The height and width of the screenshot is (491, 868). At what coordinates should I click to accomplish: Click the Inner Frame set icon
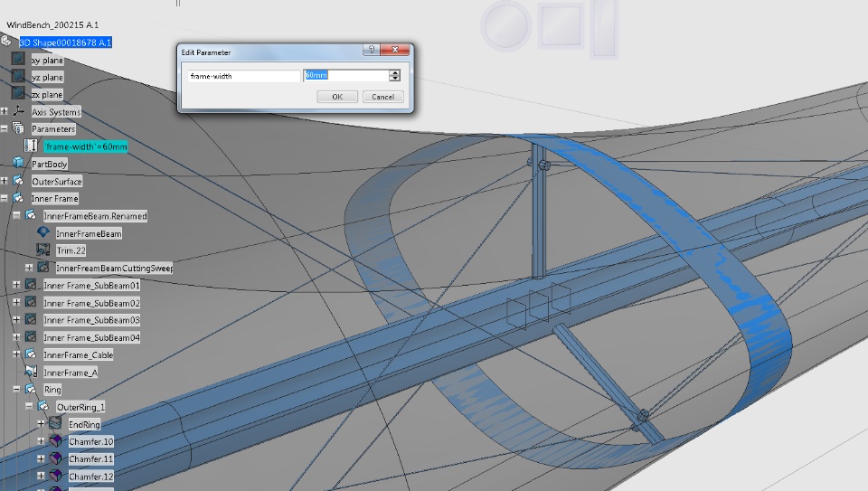tap(18, 198)
